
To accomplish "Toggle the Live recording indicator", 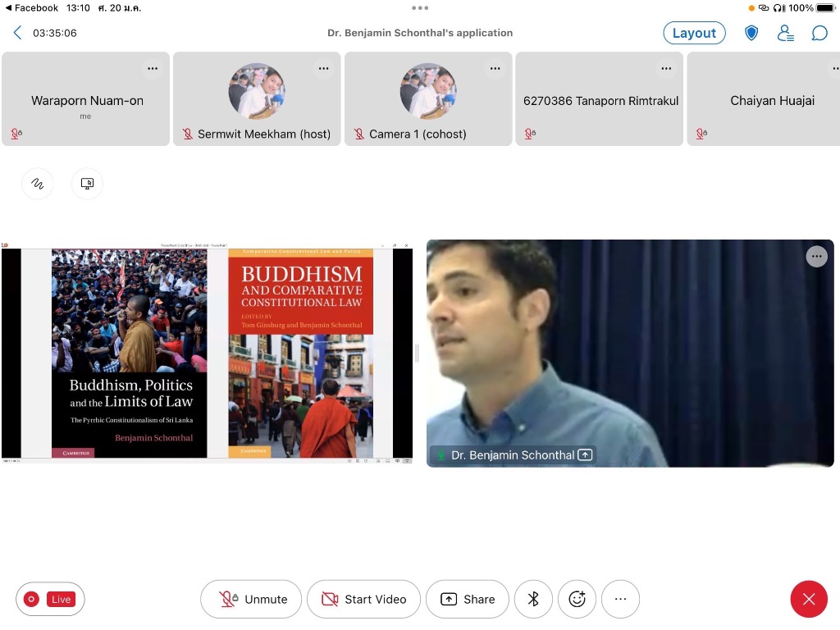I will [x=50, y=600].
